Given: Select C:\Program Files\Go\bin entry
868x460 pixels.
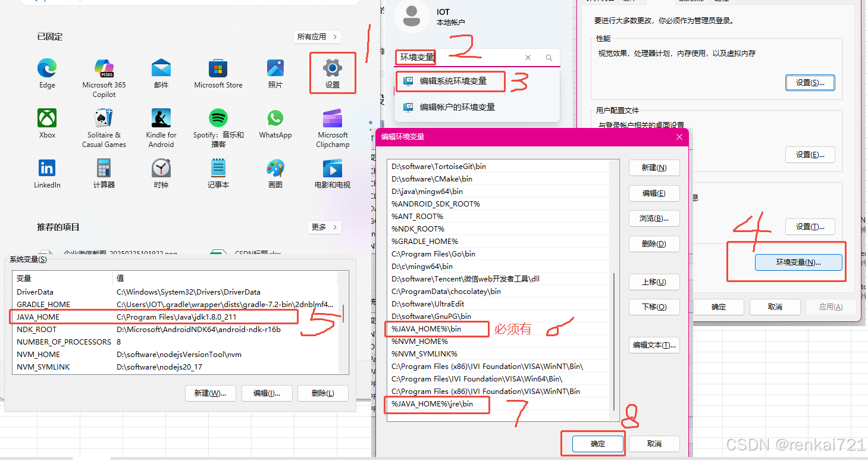Looking at the screenshot, I should click(499, 254).
